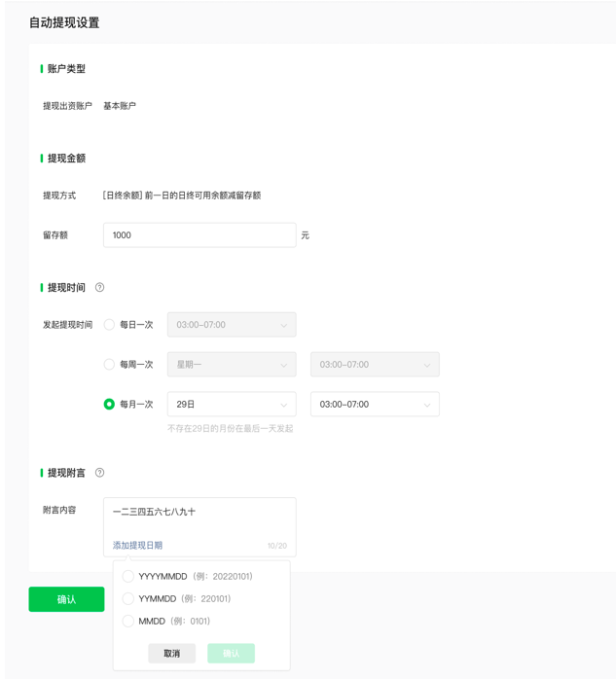Click the 留存额 input showing 1000
Screen dimensions: 616x679
coord(199,235)
